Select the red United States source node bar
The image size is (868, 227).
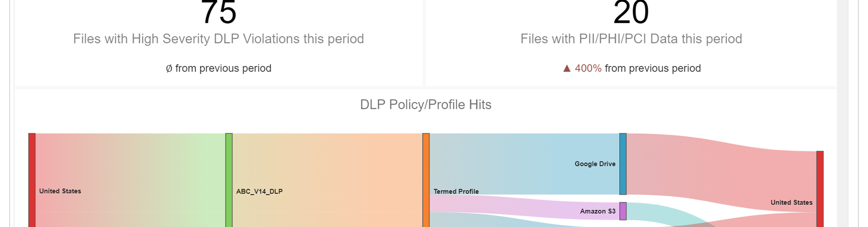coord(32,180)
